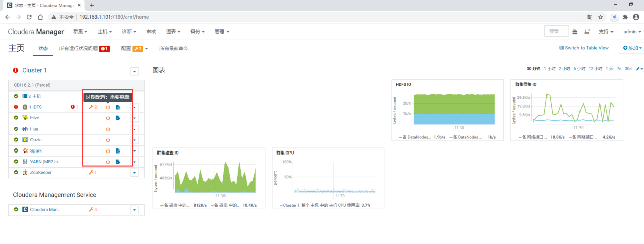Click the YARN client configuration deploy icon
The height and width of the screenshot is (244, 644).
pos(118,162)
